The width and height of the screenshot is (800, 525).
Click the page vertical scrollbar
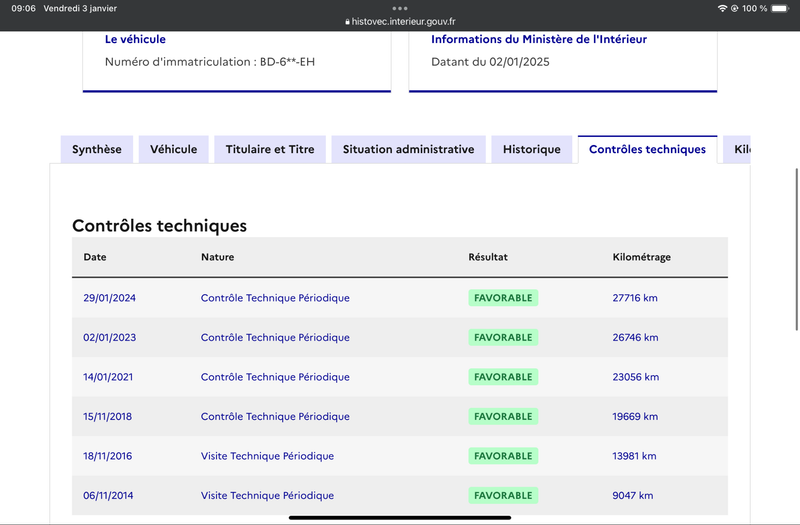point(796,249)
